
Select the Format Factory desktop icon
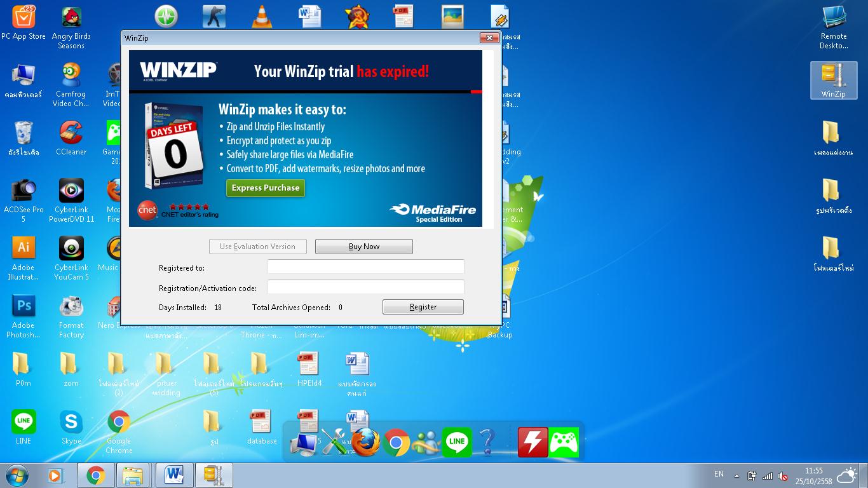[71, 316]
